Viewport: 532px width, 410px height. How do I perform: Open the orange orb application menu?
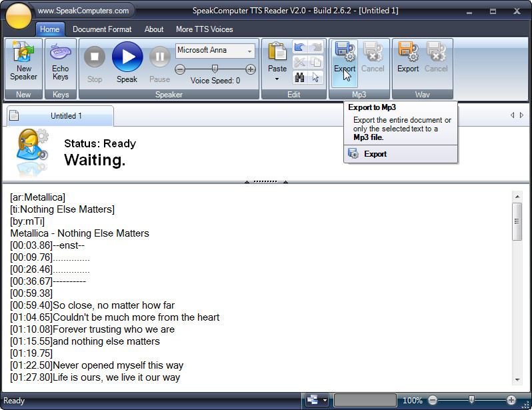18,15
